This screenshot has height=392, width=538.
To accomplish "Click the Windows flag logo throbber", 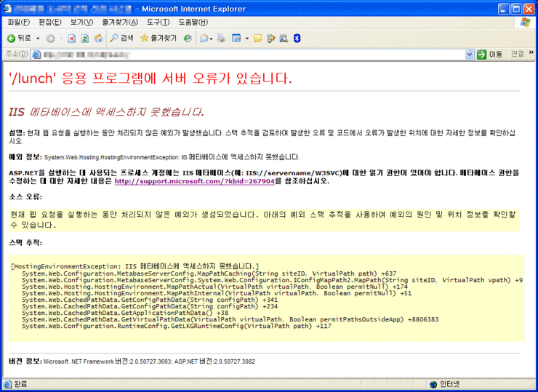I will click(x=525, y=23).
